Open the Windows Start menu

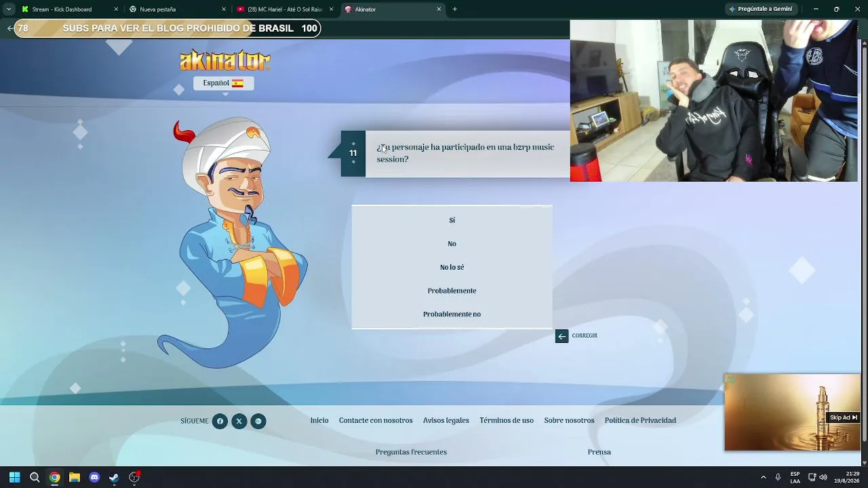click(15, 477)
